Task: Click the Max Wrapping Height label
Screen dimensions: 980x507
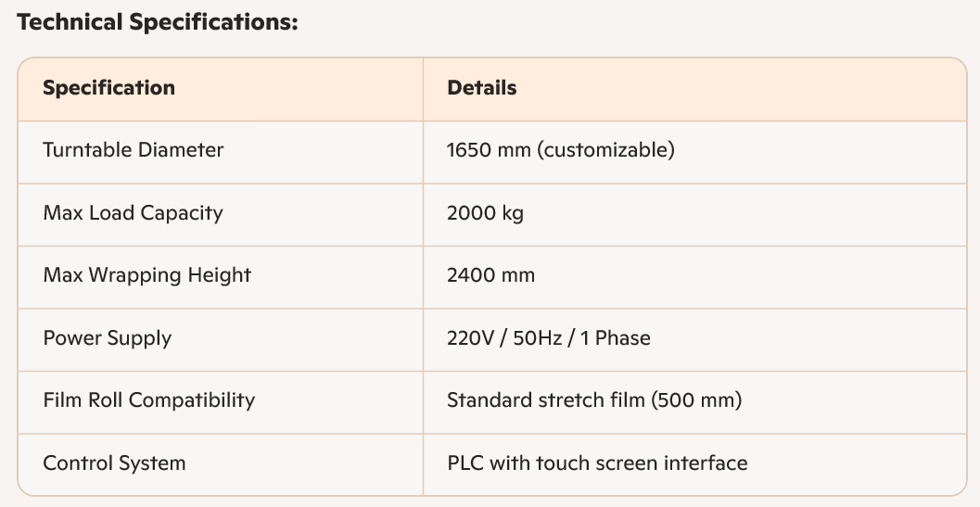Action: 146,275
